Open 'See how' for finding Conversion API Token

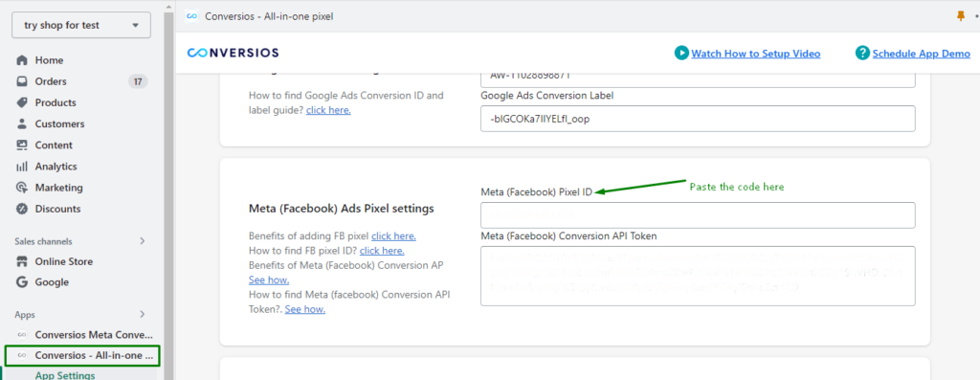tap(305, 309)
